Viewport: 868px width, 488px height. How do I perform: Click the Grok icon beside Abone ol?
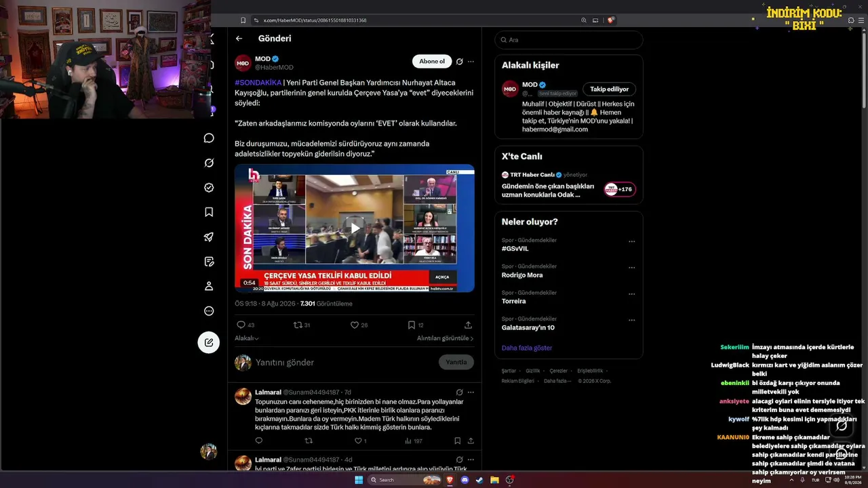point(459,62)
